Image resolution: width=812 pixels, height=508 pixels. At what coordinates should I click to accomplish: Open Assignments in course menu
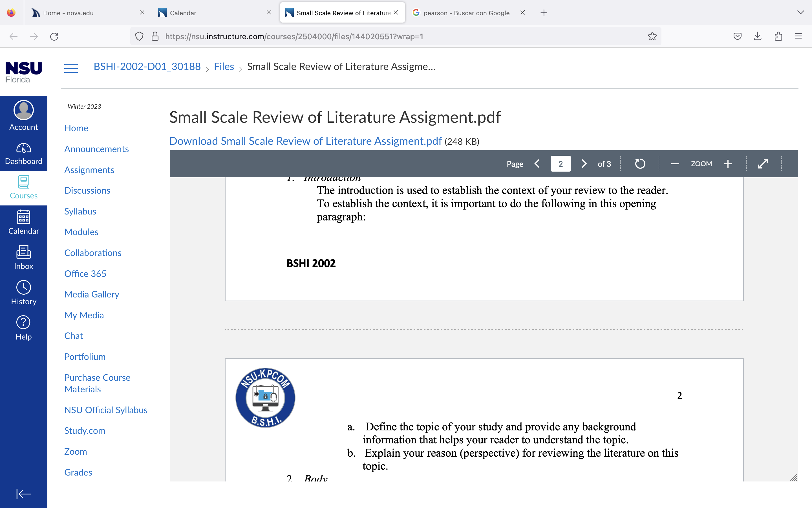tap(89, 170)
